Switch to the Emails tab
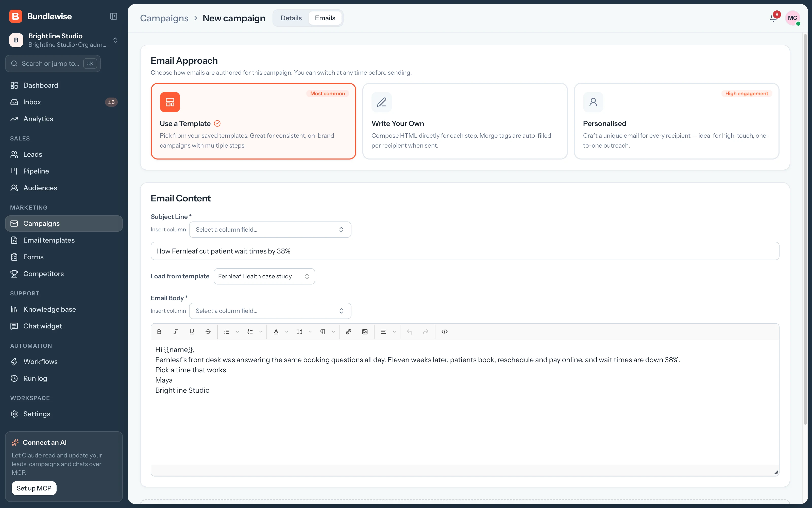The height and width of the screenshot is (508, 812). click(325, 18)
